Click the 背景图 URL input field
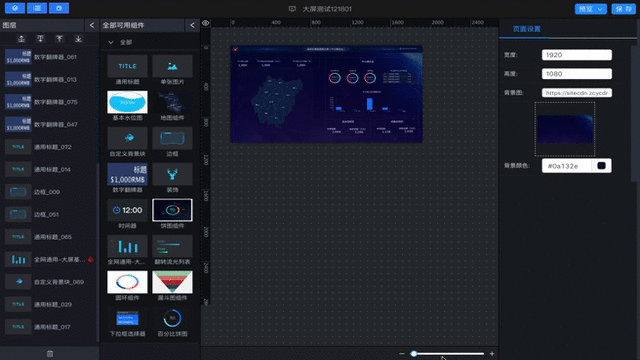This screenshot has width=640, height=360. pyautogui.click(x=577, y=93)
